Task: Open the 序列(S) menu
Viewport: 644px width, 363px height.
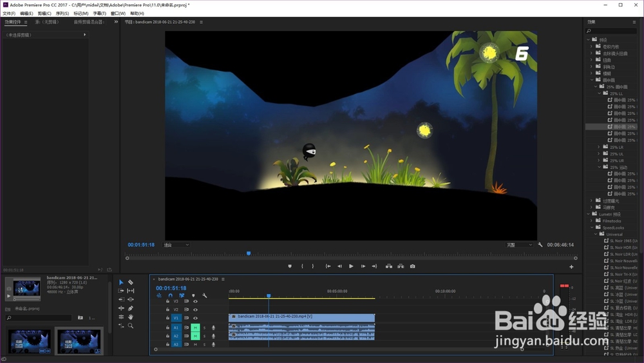Action: point(62,14)
